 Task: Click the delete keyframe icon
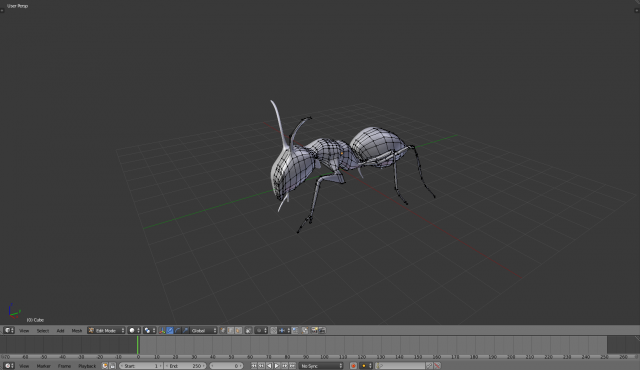tap(437, 366)
